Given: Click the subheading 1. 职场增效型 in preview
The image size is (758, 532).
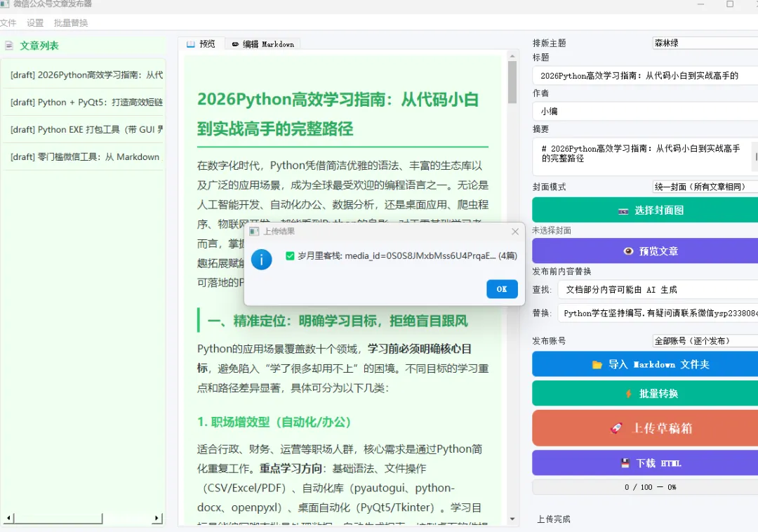Looking at the screenshot, I should [x=274, y=422].
